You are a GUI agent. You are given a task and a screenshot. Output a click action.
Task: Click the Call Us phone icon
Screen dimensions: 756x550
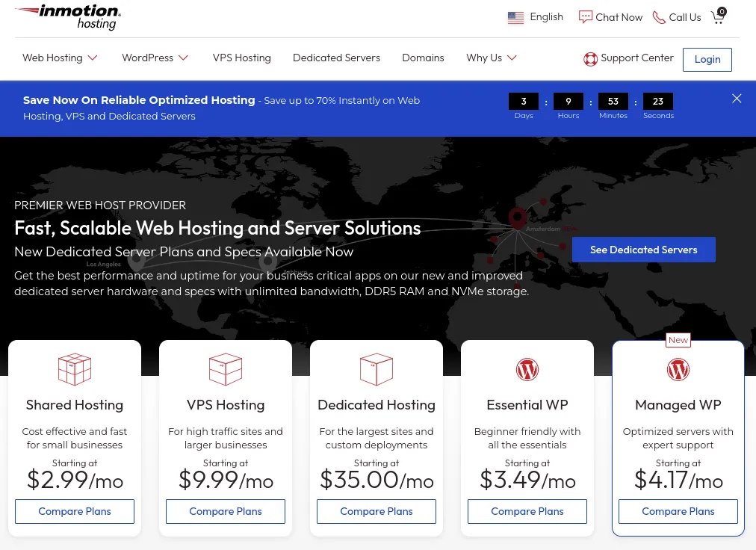click(659, 17)
